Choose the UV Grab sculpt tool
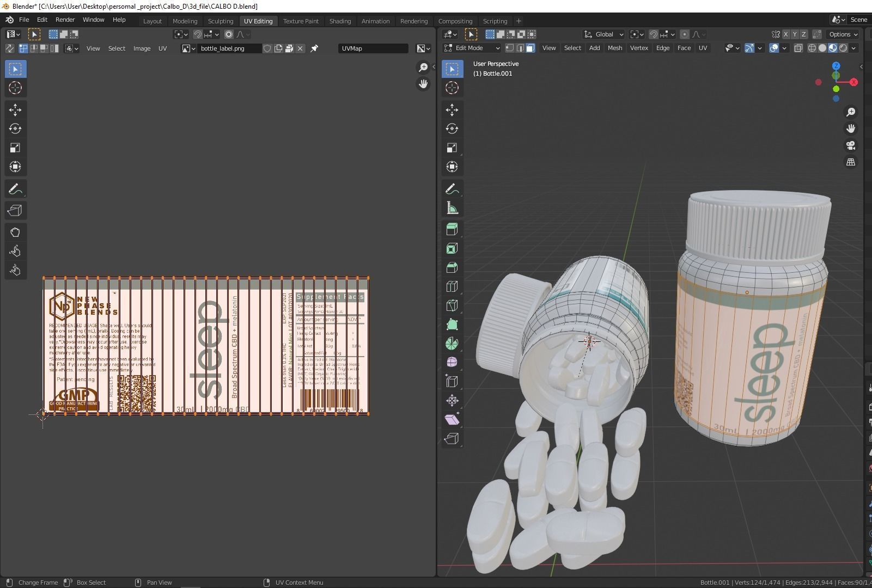Viewport: 872px width, 588px height. [x=15, y=232]
